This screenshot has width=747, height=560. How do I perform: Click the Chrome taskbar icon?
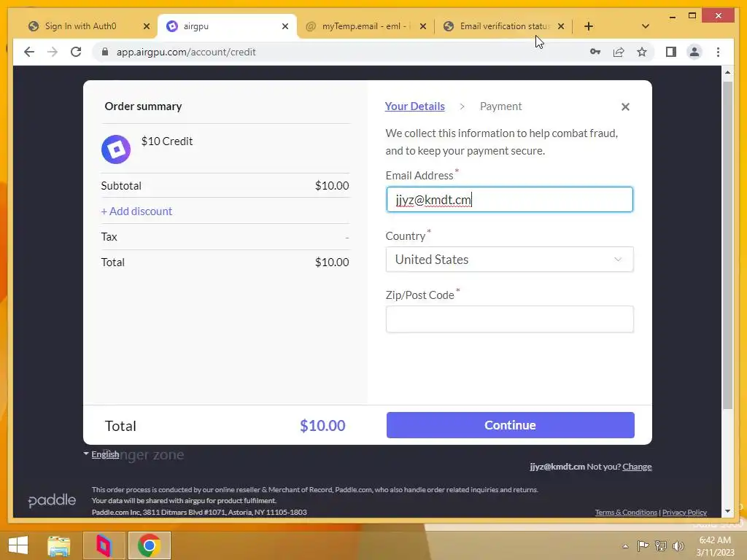tap(149, 545)
